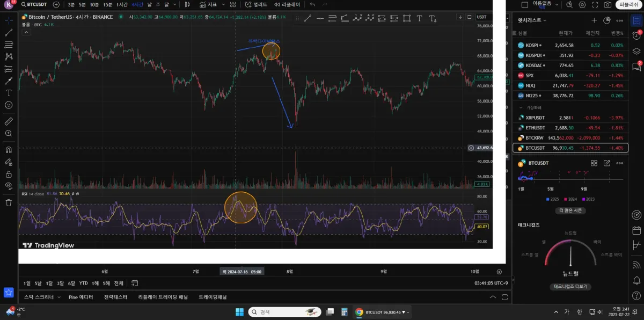The image size is (644, 320).
Task: Select ETHUSDT in the watchlist
Action: point(570,128)
